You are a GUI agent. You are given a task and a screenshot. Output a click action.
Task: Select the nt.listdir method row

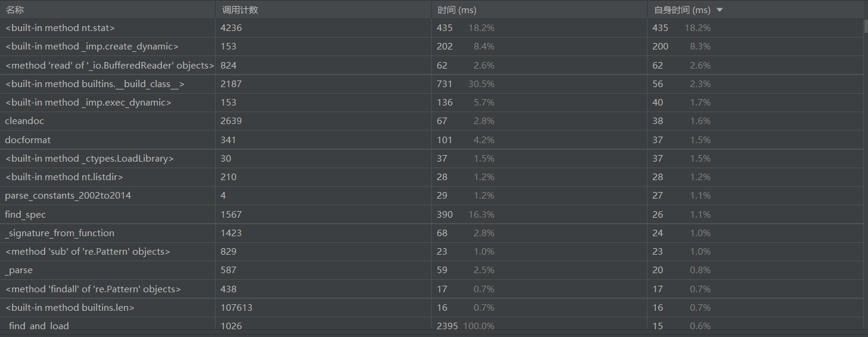point(64,177)
